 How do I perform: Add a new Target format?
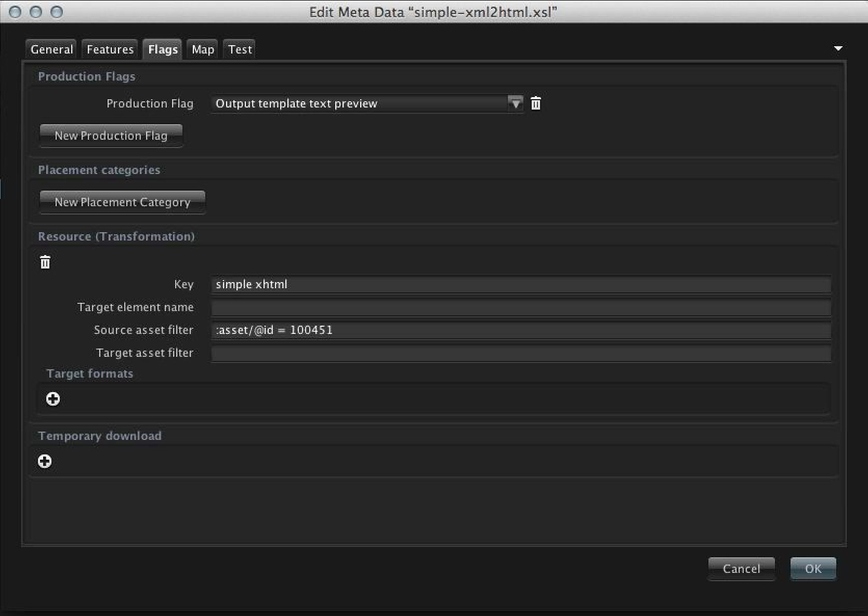[x=53, y=399]
